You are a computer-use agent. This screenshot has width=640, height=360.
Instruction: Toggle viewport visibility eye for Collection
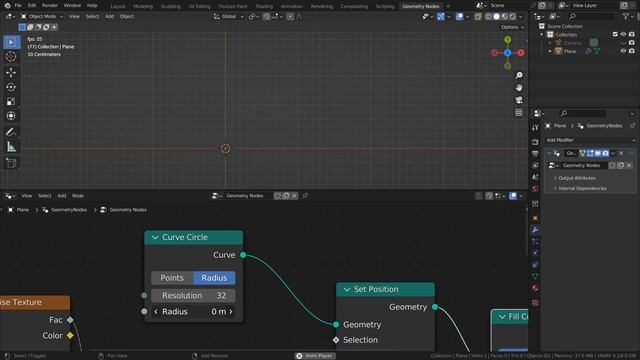pyautogui.click(x=623, y=34)
